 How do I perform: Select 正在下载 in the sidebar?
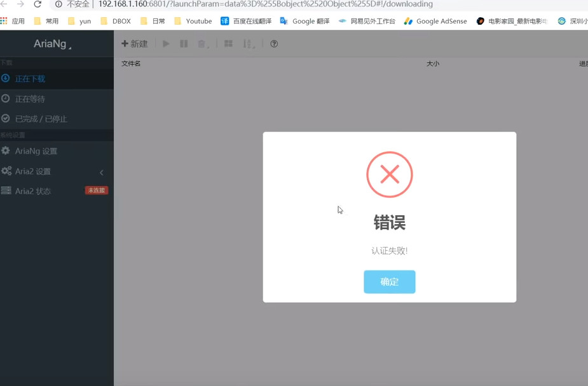tap(30, 79)
